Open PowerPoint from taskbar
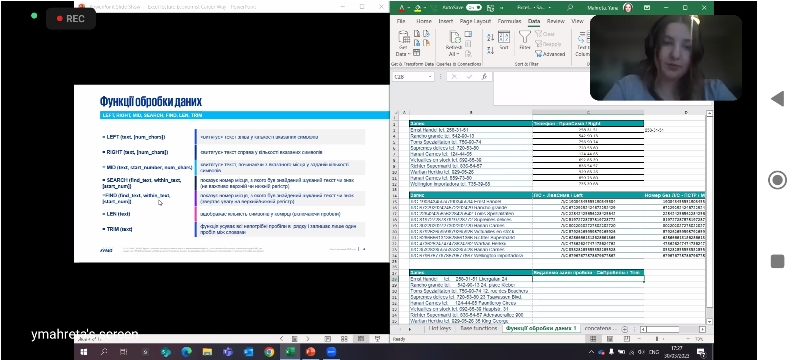The image size is (800, 360). click(x=310, y=352)
